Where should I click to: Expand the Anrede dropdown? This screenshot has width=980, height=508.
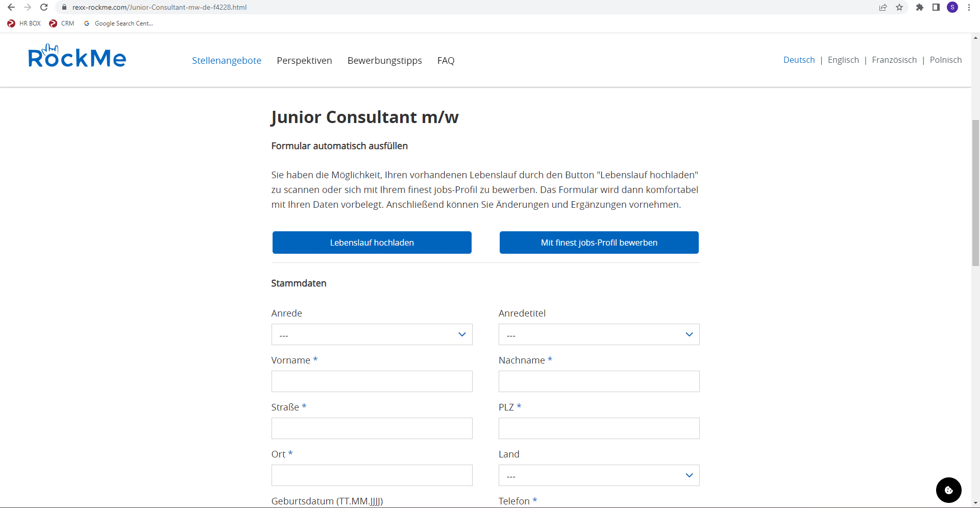point(372,334)
